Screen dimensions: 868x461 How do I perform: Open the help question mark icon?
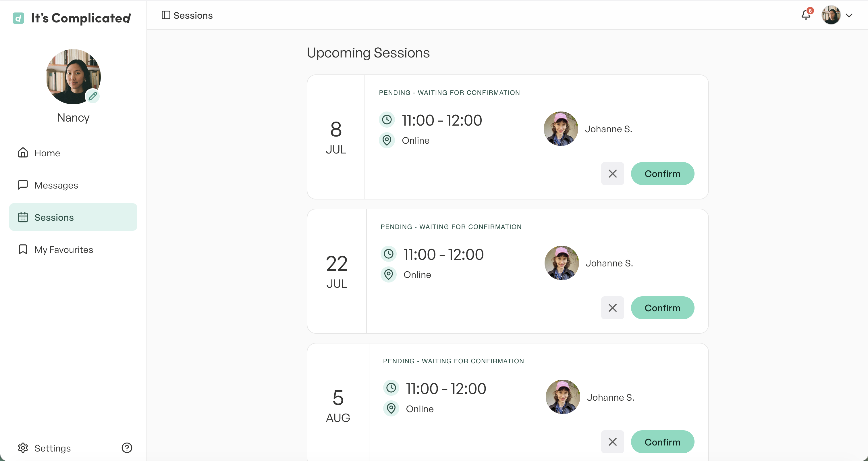click(x=127, y=448)
